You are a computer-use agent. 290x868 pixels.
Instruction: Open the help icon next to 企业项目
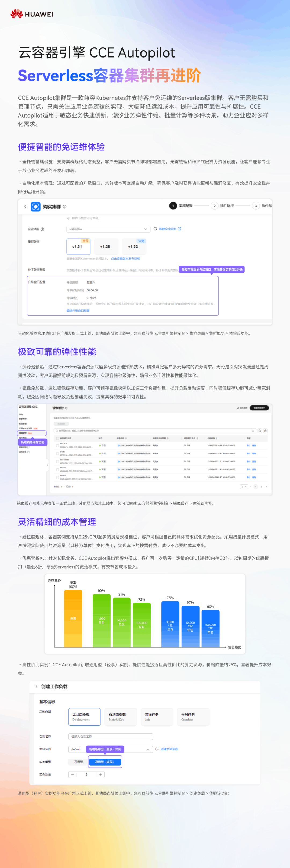point(42,229)
